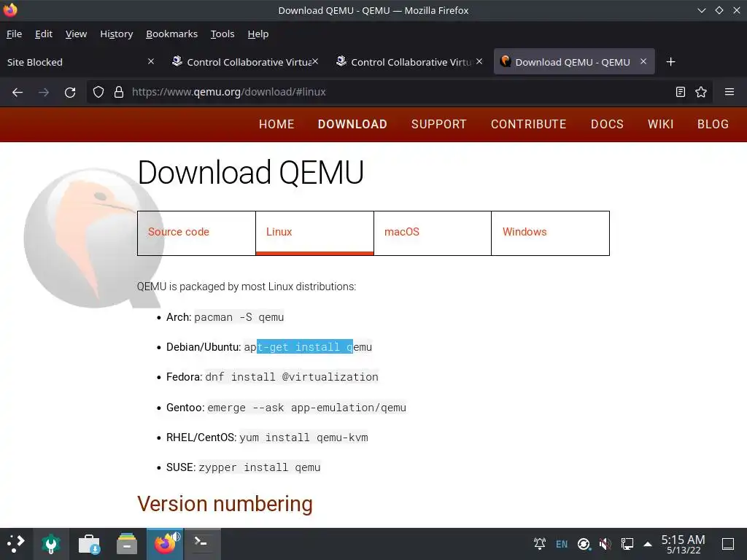Click the forward navigation arrow
This screenshot has width=747, height=560.
point(43,92)
